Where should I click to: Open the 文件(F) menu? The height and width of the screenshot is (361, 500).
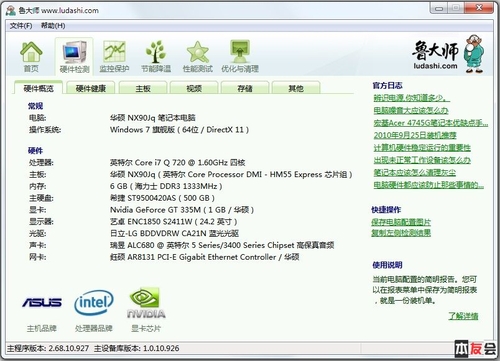tap(21, 26)
